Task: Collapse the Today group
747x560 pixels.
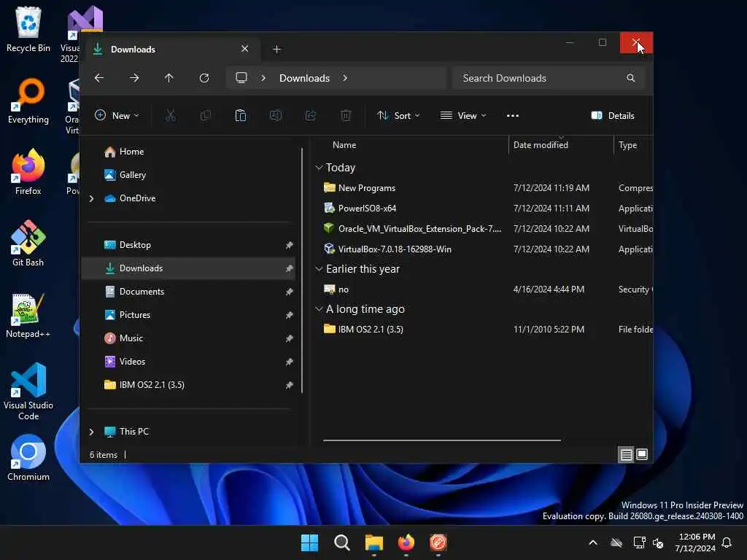Action: coord(319,168)
